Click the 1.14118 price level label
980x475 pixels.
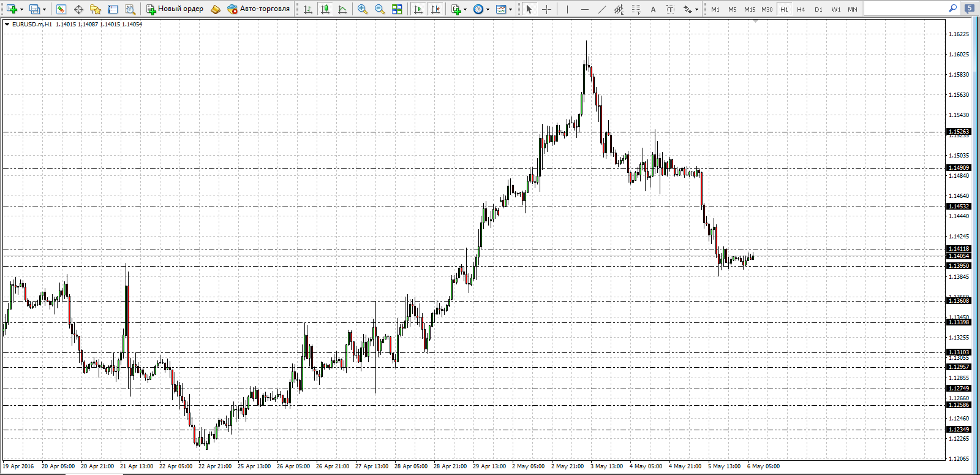click(959, 249)
